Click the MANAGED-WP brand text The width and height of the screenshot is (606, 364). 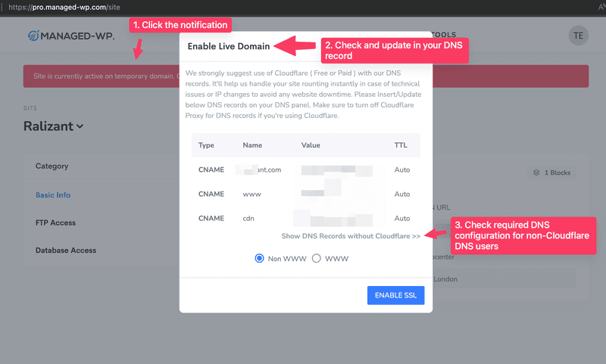click(x=78, y=36)
